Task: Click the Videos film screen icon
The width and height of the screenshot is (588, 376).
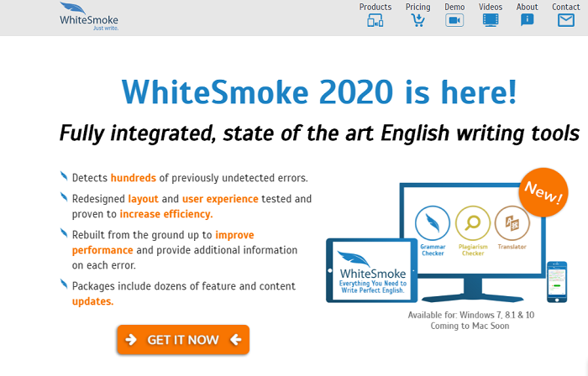Action: pos(491,20)
